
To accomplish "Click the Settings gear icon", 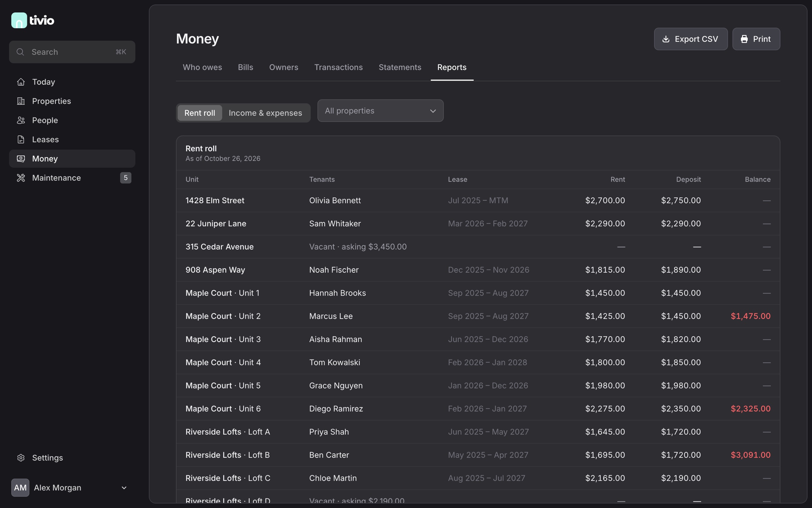I will tap(21, 458).
